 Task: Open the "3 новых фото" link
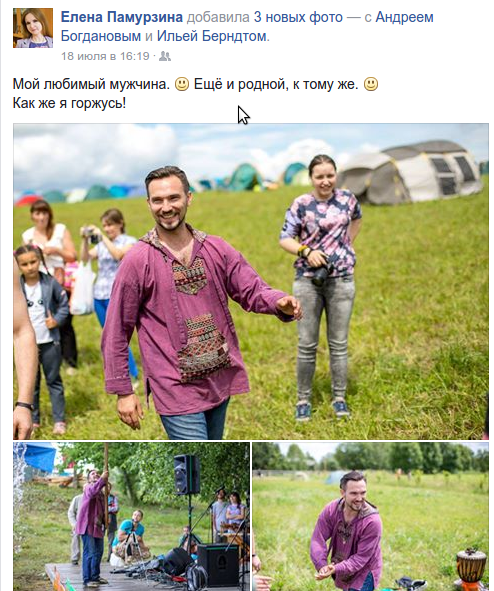click(x=298, y=17)
